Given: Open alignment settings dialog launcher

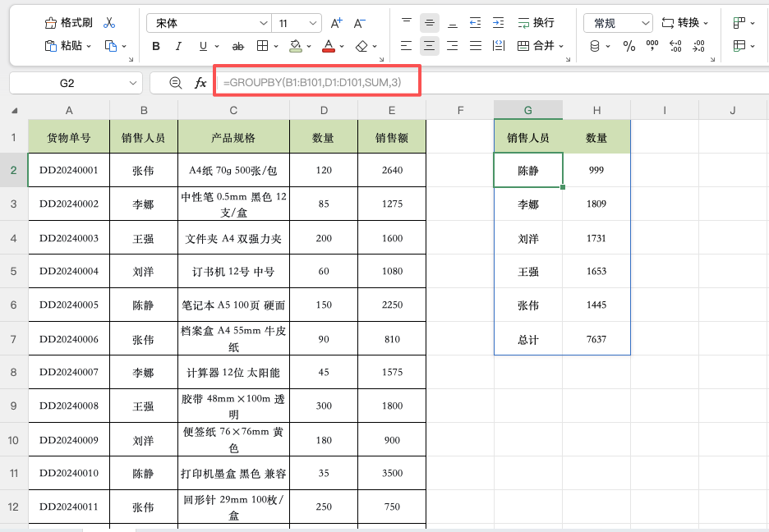Looking at the screenshot, I should [568, 59].
